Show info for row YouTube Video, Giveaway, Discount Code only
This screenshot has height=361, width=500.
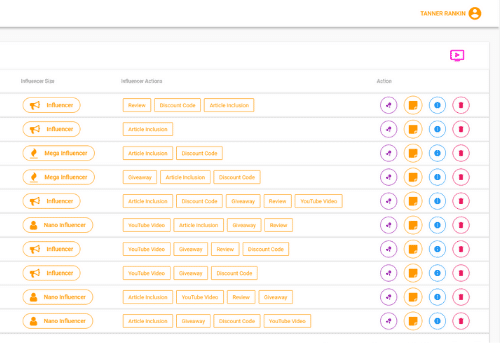(x=437, y=273)
